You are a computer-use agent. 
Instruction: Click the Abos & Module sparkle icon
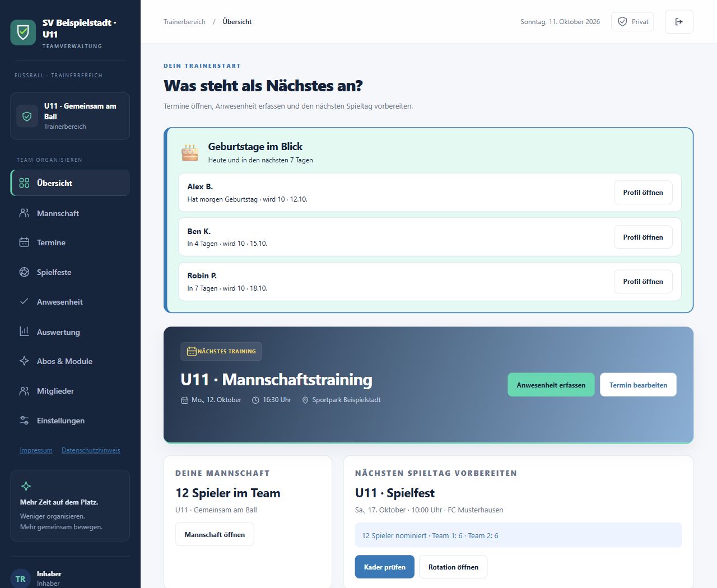point(24,361)
